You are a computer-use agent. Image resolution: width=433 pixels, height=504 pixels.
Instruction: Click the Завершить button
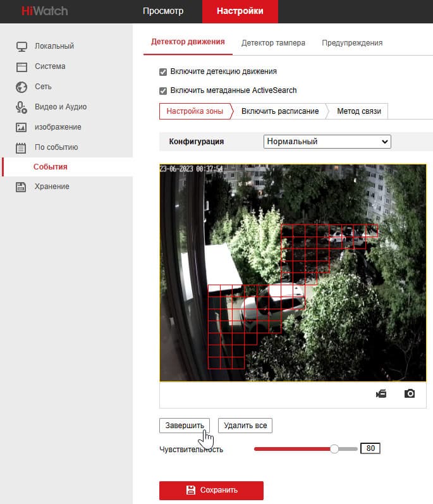click(185, 426)
